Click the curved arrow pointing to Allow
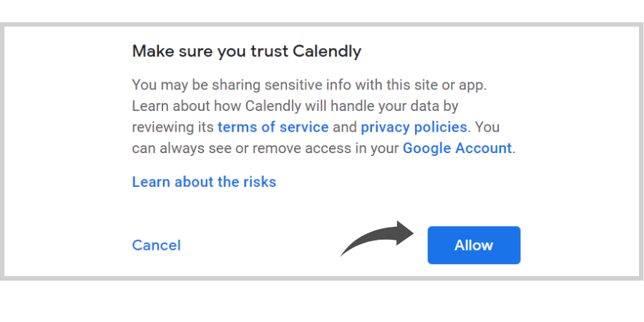The image size is (644, 322). click(x=377, y=238)
